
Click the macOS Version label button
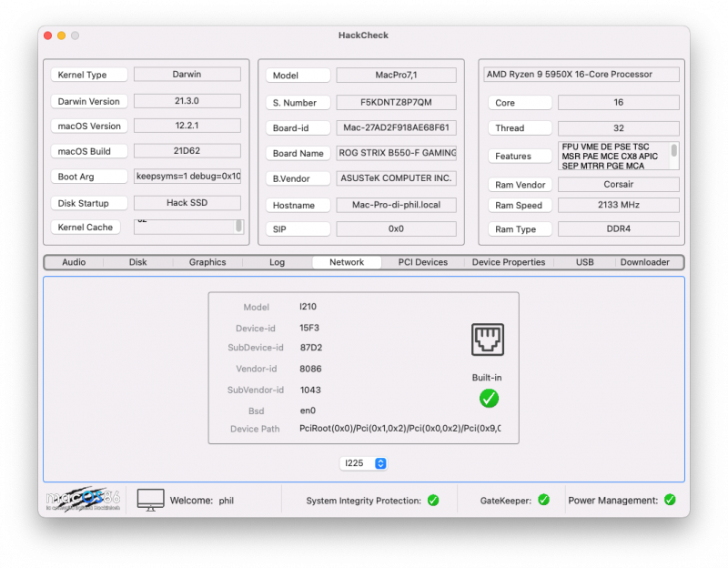pos(88,126)
